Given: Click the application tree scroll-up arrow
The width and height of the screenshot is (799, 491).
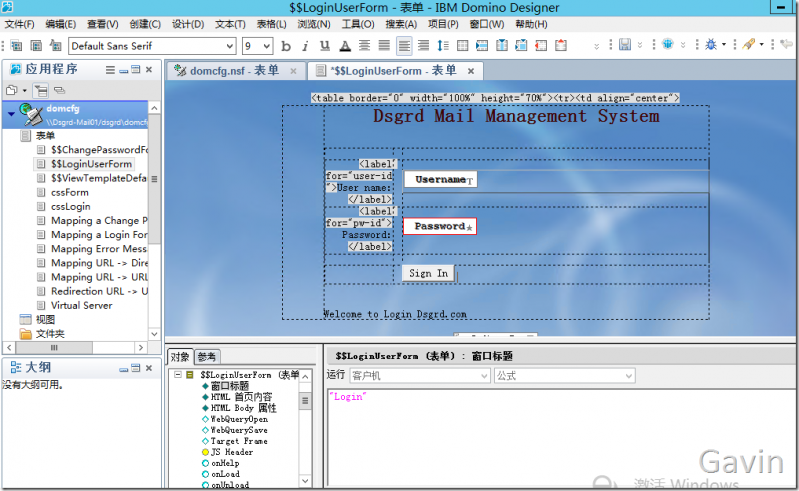Looking at the screenshot, I should coord(154,108).
